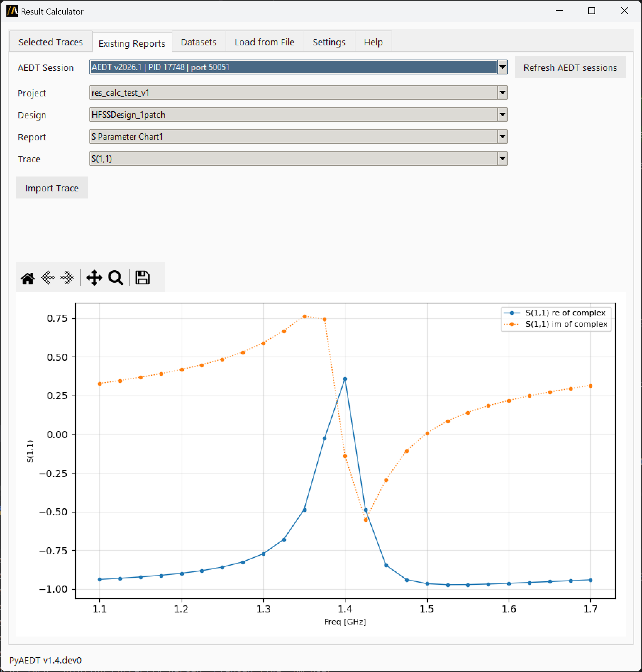The image size is (642, 672).
Task: Switch to the Selected Traces tab
Action: 50,42
